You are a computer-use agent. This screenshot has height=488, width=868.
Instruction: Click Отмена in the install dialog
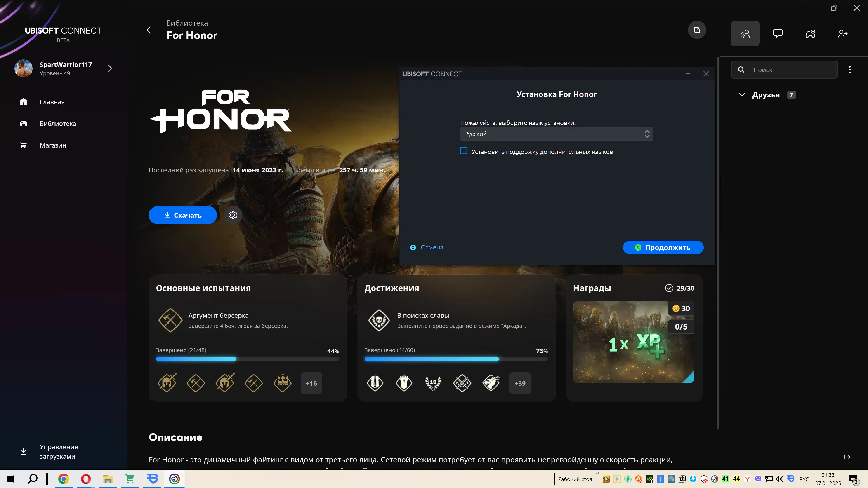click(432, 247)
